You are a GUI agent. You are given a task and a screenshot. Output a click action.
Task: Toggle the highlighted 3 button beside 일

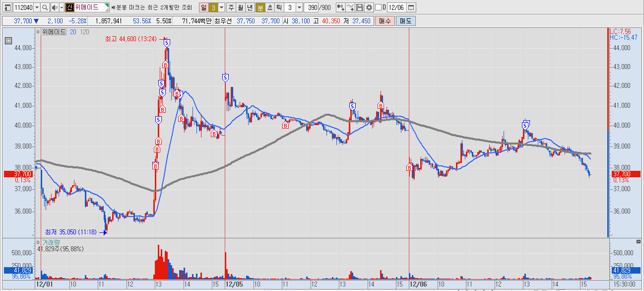[x=213, y=7]
